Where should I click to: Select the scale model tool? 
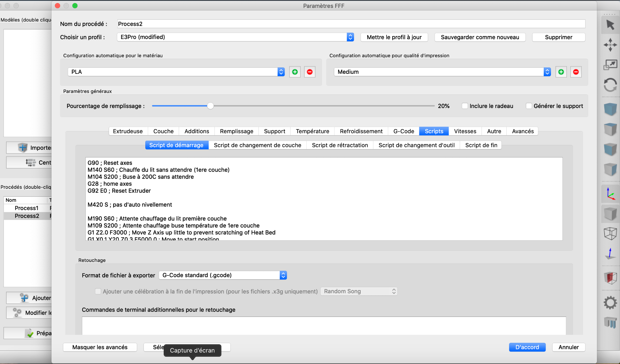coord(610,65)
